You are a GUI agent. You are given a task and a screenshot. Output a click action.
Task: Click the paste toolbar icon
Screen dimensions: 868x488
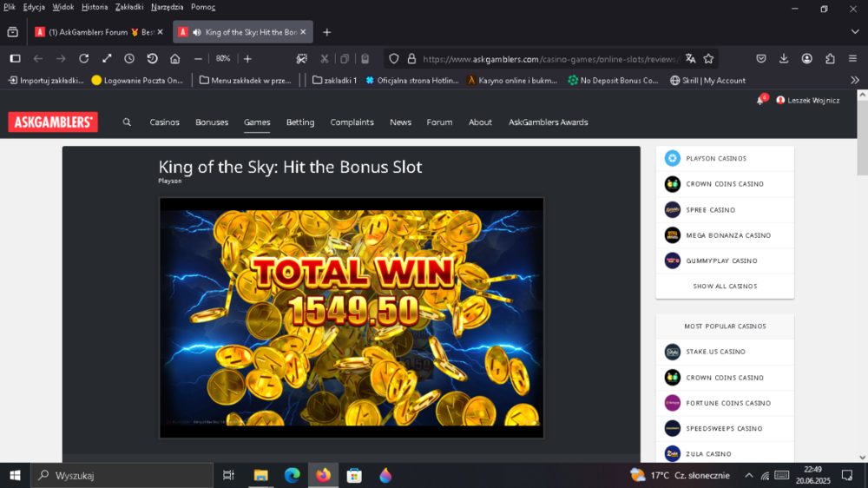[x=365, y=58]
